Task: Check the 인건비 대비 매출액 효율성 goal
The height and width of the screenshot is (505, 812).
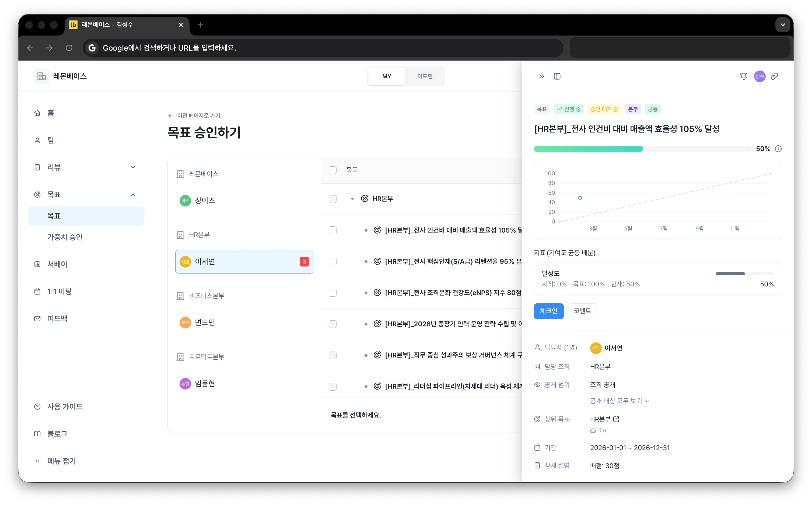Action: click(x=332, y=230)
